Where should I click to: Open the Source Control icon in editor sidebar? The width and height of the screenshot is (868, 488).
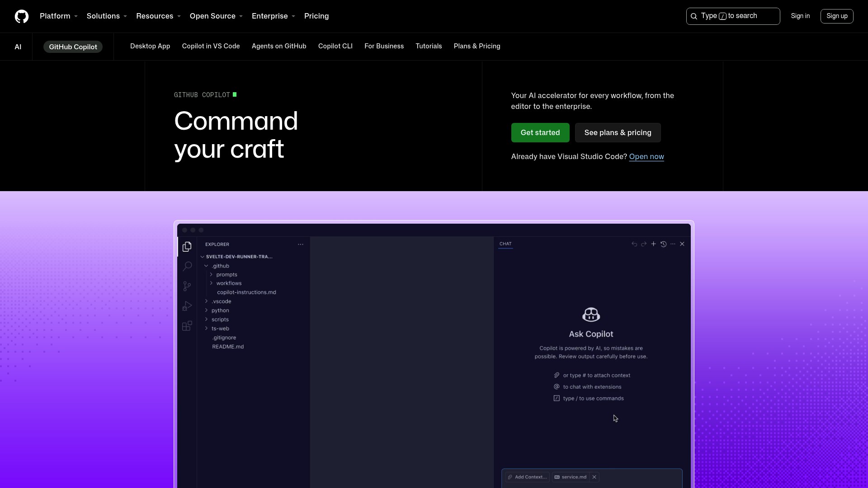tap(187, 286)
